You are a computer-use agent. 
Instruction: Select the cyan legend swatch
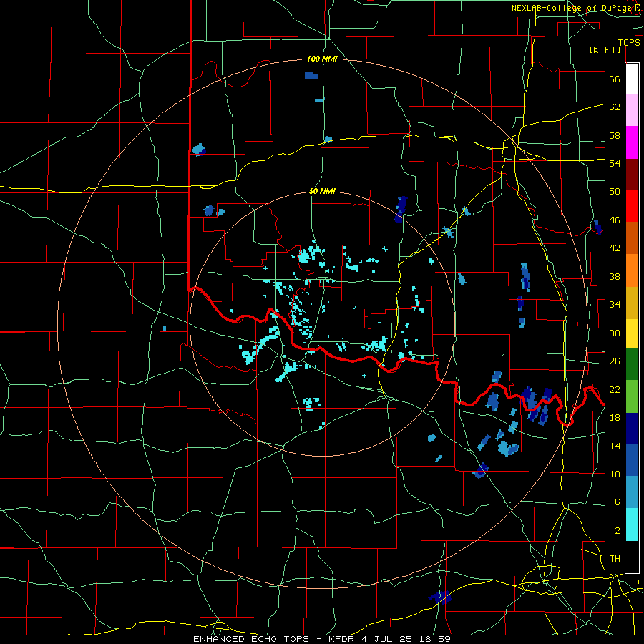point(632,525)
